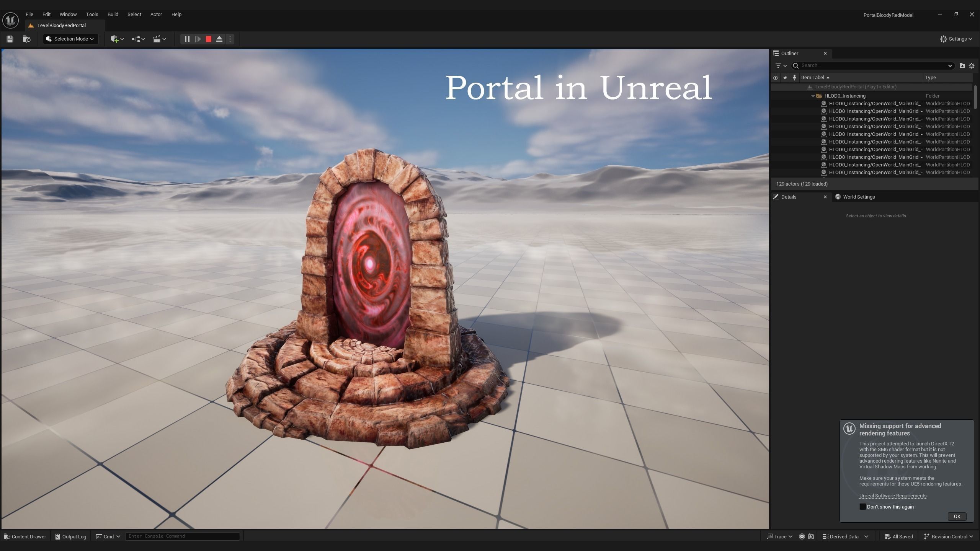
Task: Open the Tools menu
Action: (92, 15)
